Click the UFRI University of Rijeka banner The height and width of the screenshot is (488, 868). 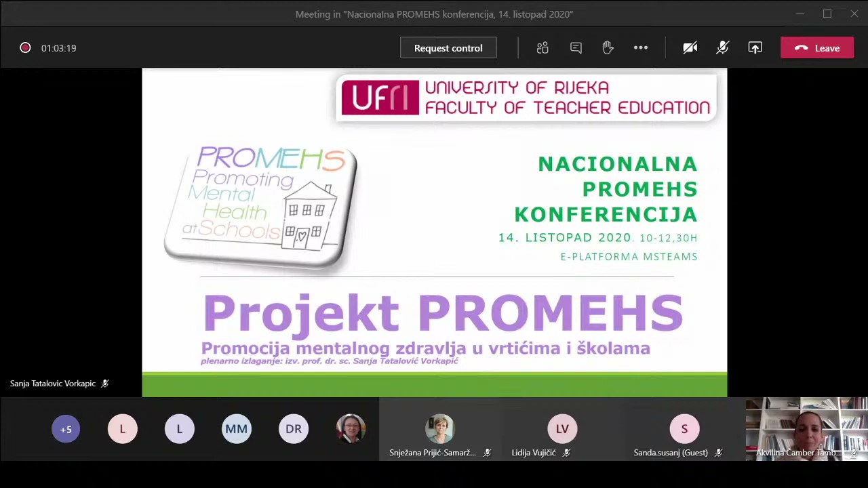click(x=526, y=98)
